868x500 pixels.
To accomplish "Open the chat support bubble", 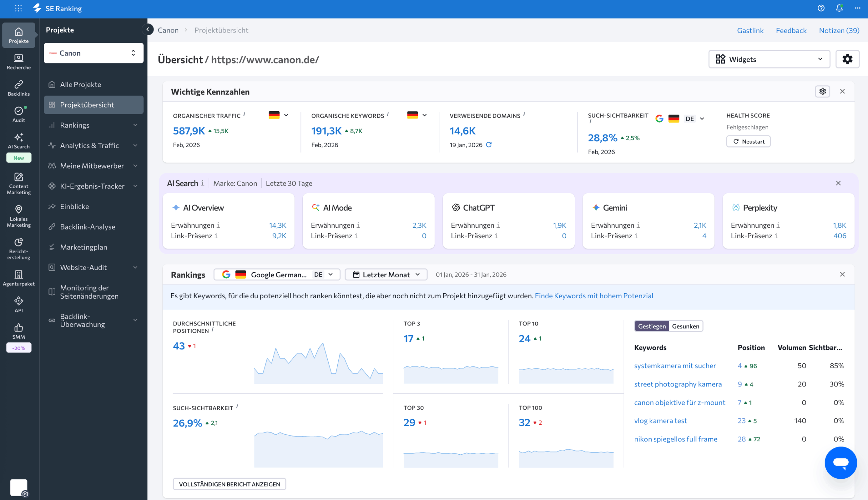I will click(x=841, y=463).
